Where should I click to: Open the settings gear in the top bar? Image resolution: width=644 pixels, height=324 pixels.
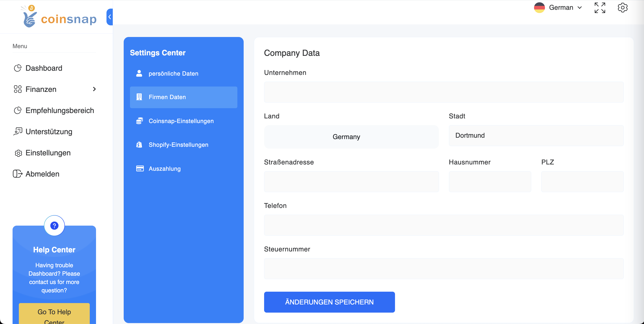pos(623,7)
